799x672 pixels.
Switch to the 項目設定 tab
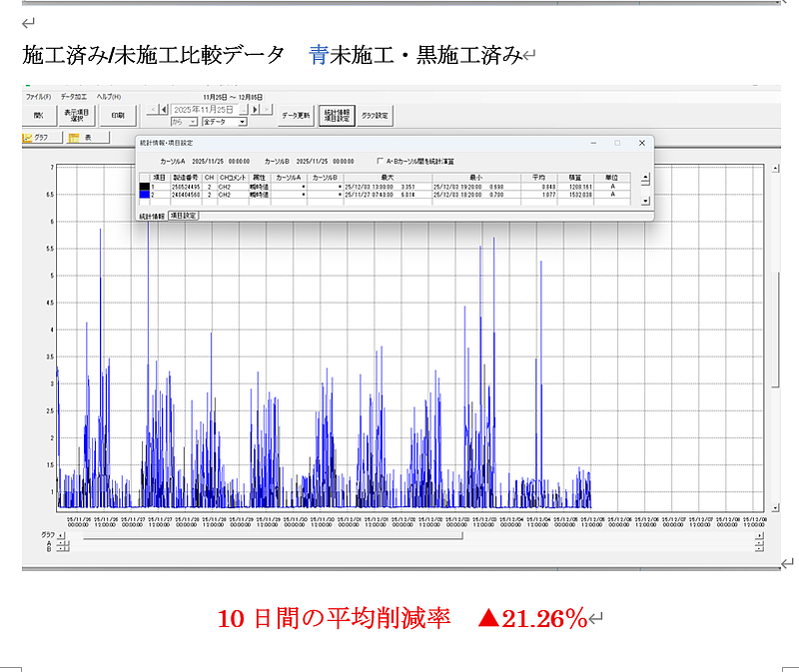pyautogui.click(x=184, y=216)
